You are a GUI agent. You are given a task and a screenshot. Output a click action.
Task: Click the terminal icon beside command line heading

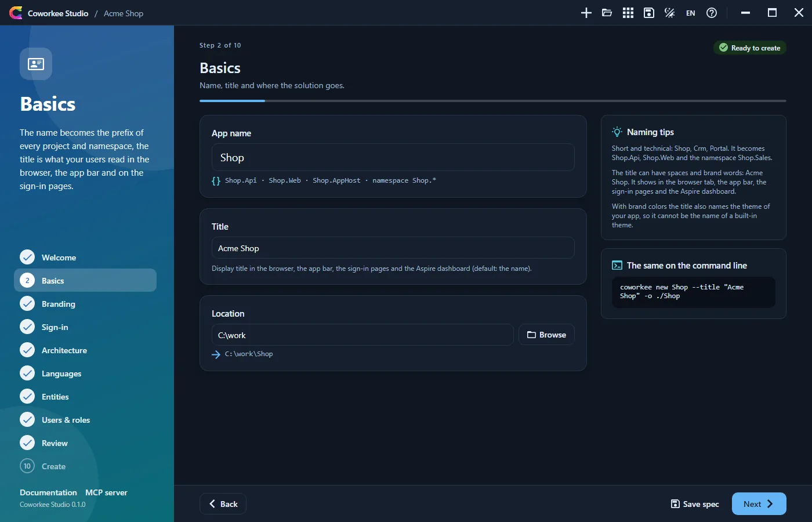coord(617,266)
